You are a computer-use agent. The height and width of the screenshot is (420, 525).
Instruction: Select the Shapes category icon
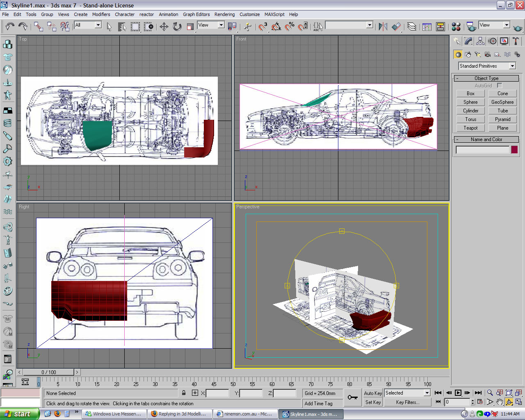468,54
